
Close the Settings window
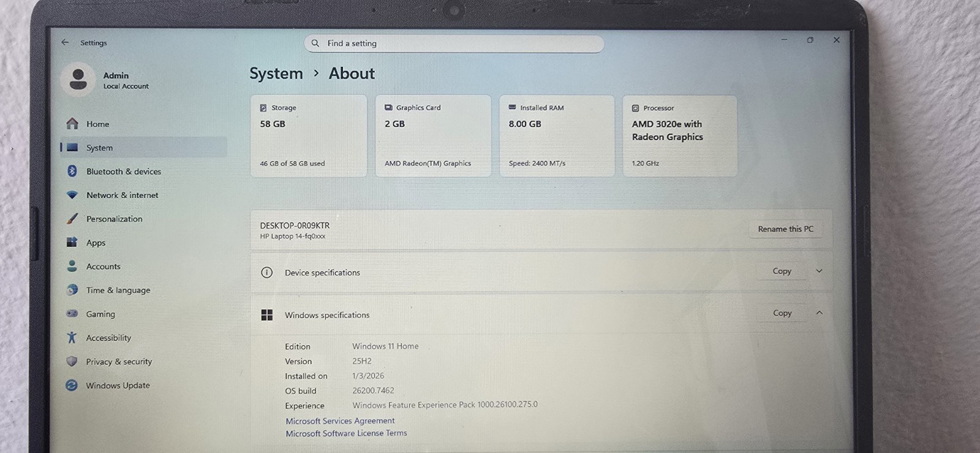836,40
